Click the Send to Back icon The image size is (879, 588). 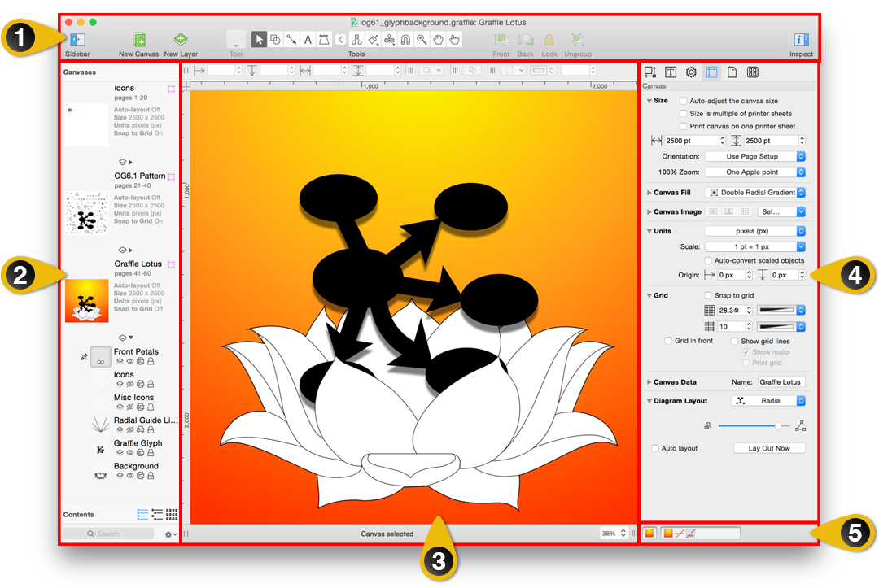pyautogui.click(x=525, y=39)
